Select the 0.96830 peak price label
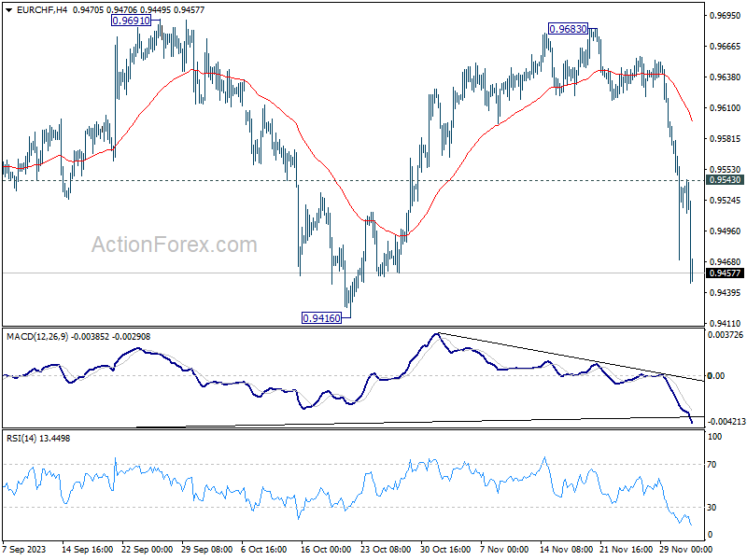 [568, 29]
